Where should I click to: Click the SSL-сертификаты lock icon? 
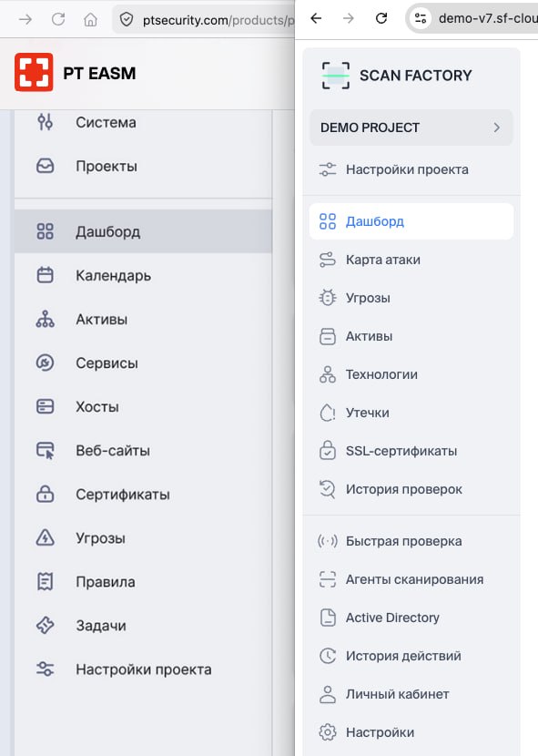coord(328,451)
